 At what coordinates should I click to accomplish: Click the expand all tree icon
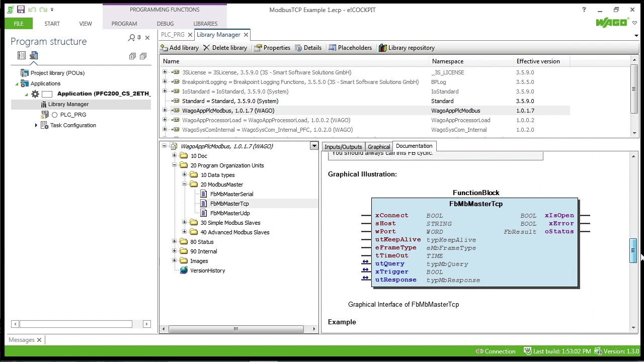coord(132,56)
